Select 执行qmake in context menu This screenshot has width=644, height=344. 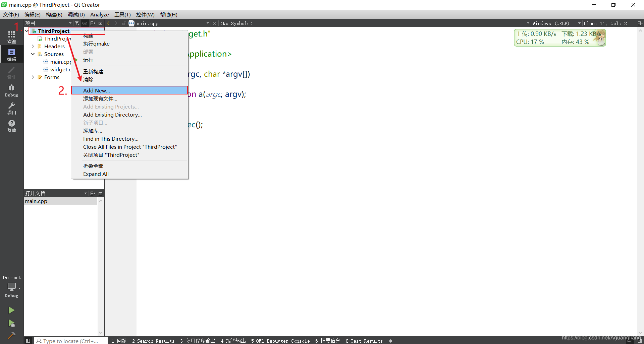[129, 44]
